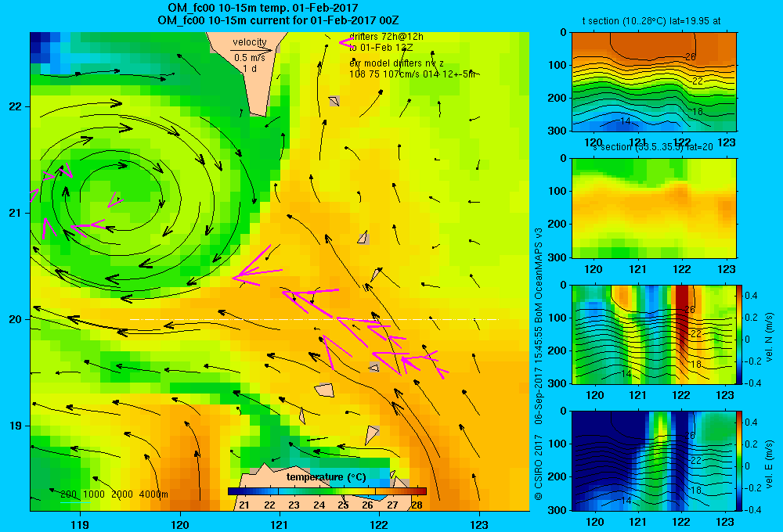Click contour label 14 in t section panel

[x=625, y=121]
